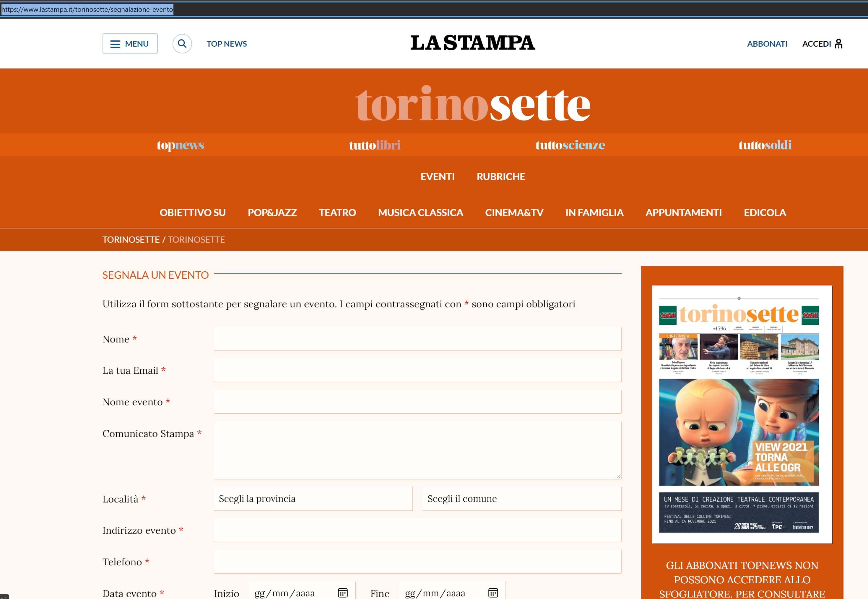The height and width of the screenshot is (599, 868).
Task: Open the topnews section logo
Action: tap(180, 145)
